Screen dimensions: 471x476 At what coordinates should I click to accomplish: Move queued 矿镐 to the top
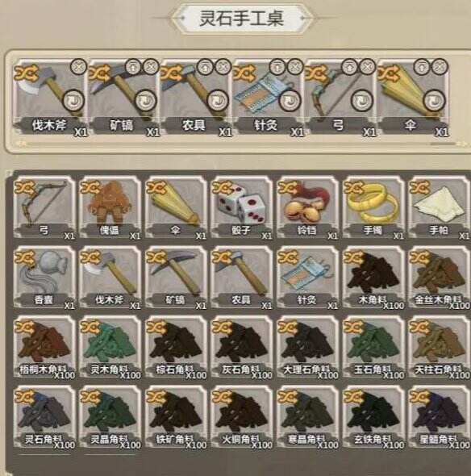pyautogui.click(x=133, y=66)
